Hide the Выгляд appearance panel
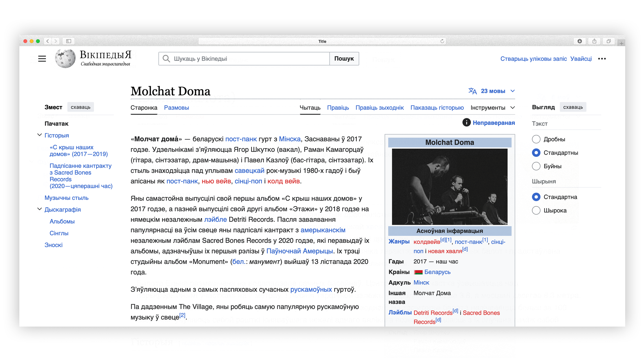 573,107
